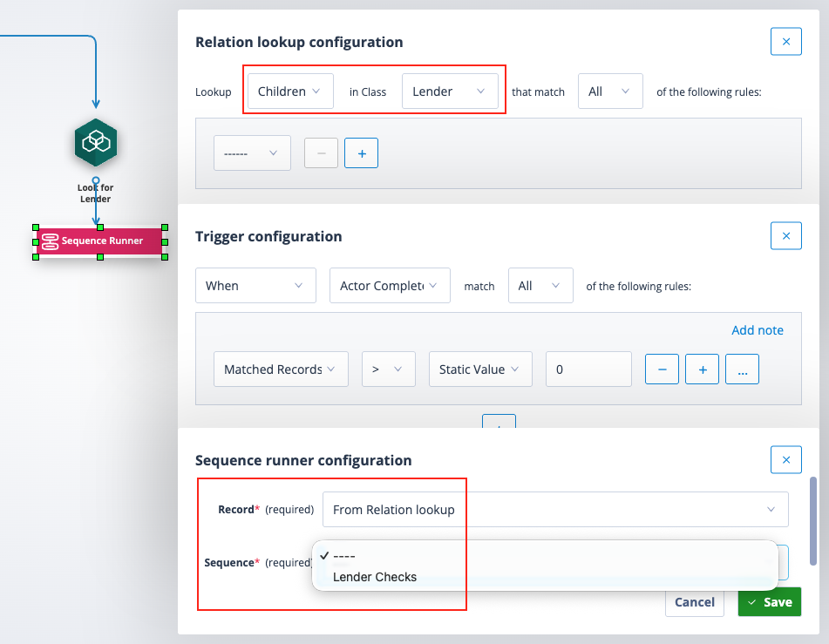This screenshot has height=644, width=829.
Task: Open the Record From Relation lookup dropdown
Action: (x=555, y=509)
